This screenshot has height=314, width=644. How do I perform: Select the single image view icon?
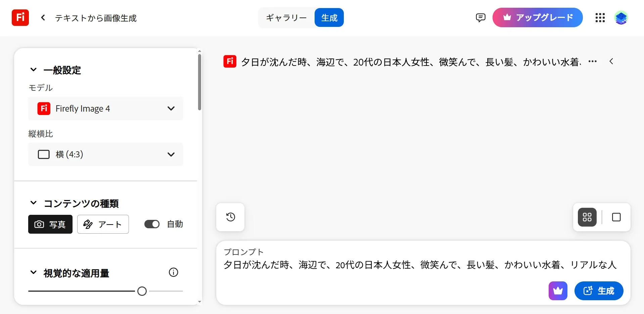tap(616, 217)
